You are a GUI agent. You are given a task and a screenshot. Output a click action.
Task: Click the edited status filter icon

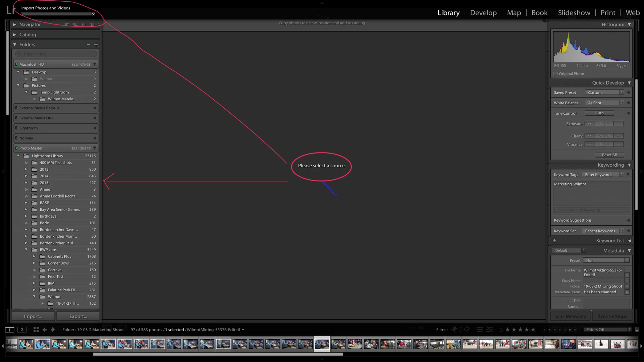pos(480,330)
